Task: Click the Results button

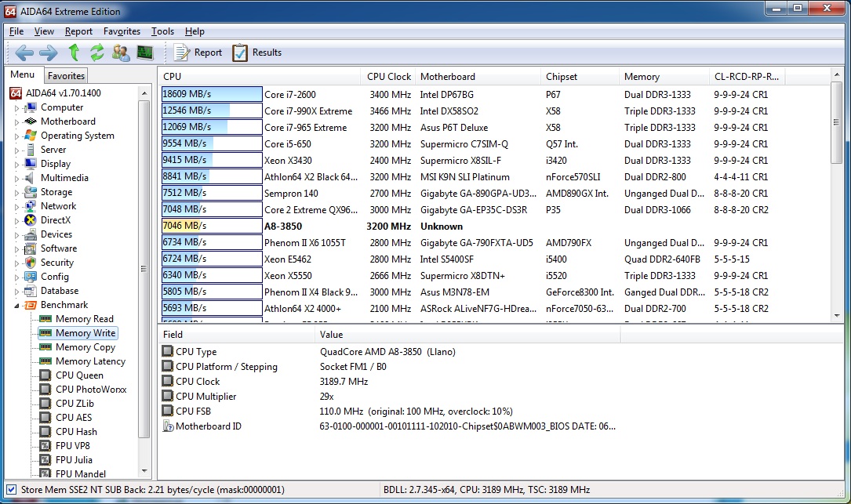Action: click(x=256, y=53)
